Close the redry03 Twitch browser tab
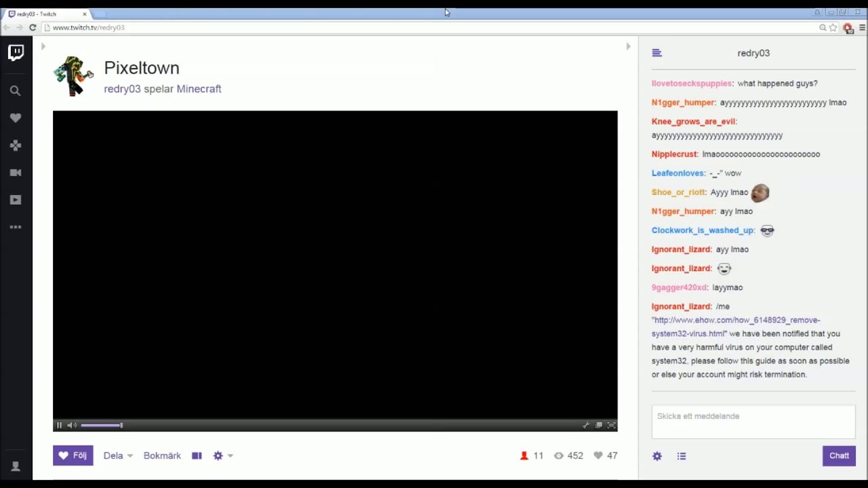The image size is (868, 488). click(85, 14)
